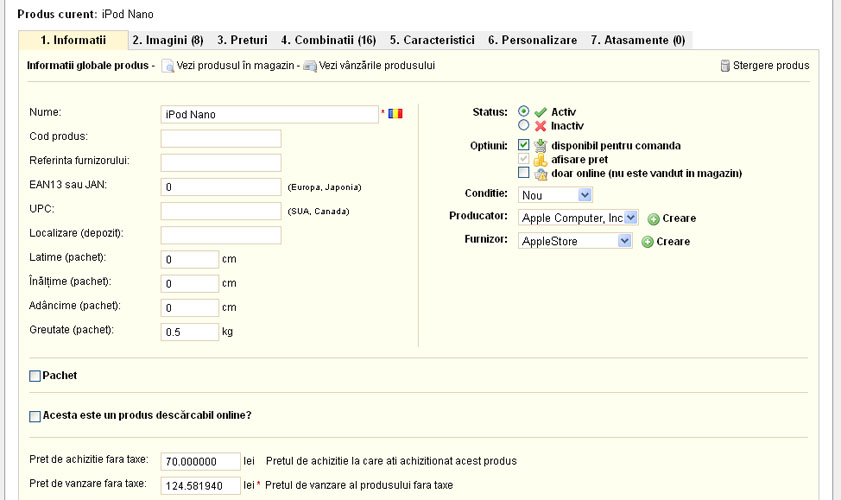Click the icon beside doar online option

541,173
